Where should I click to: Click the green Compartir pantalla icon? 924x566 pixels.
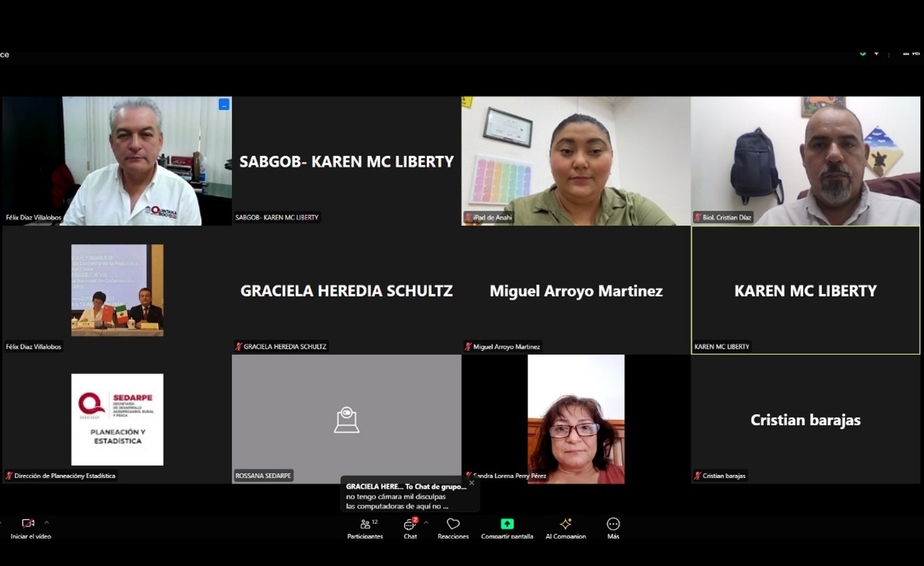(x=507, y=524)
